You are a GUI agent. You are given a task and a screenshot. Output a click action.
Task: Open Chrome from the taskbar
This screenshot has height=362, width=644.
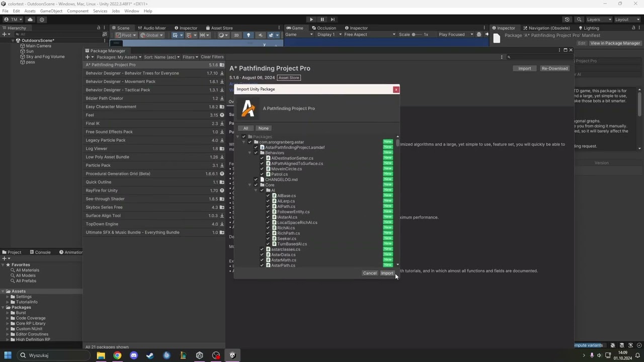pyautogui.click(x=117, y=355)
